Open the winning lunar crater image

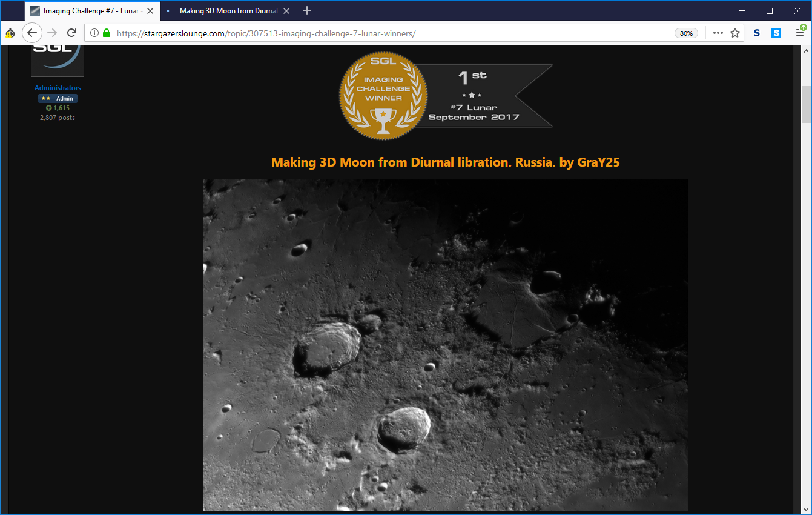pyautogui.click(x=445, y=345)
